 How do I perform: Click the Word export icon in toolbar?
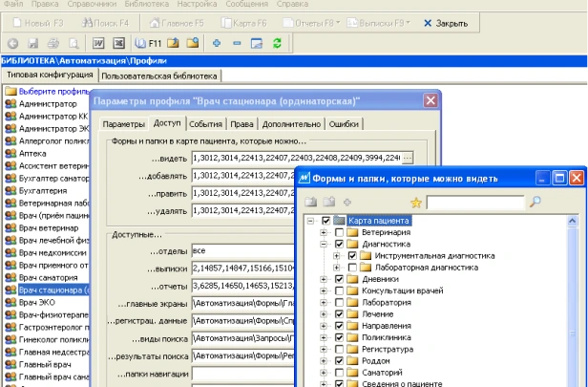click(98, 43)
